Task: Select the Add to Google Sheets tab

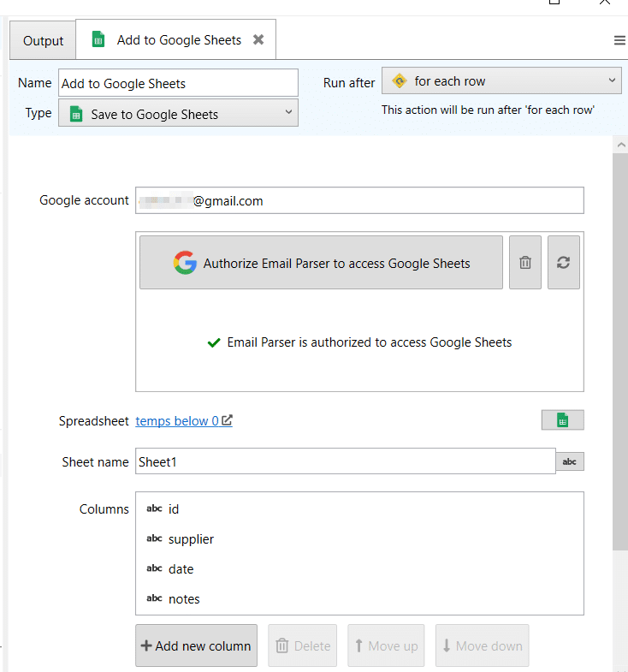Action: (x=175, y=40)
